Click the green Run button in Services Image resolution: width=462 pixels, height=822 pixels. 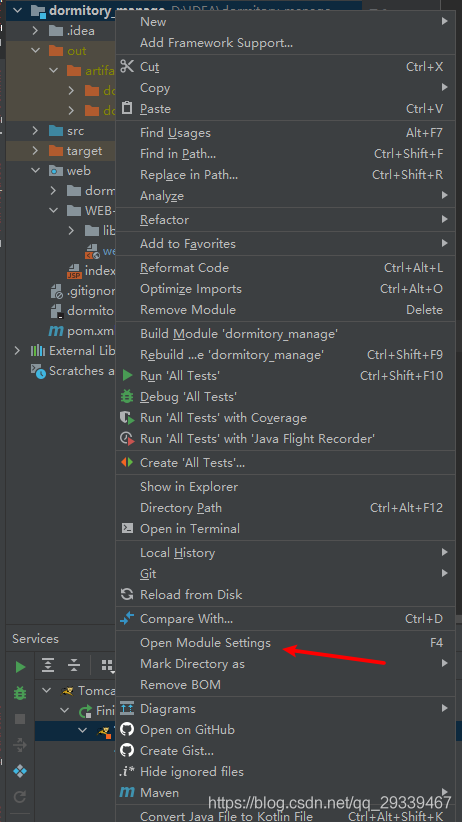pyautogui.click(x=20, y=667)
